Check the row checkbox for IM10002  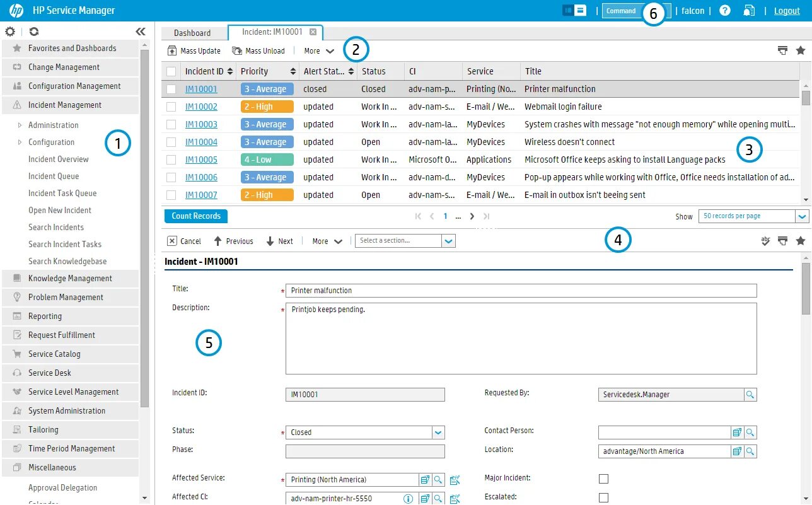171,107
